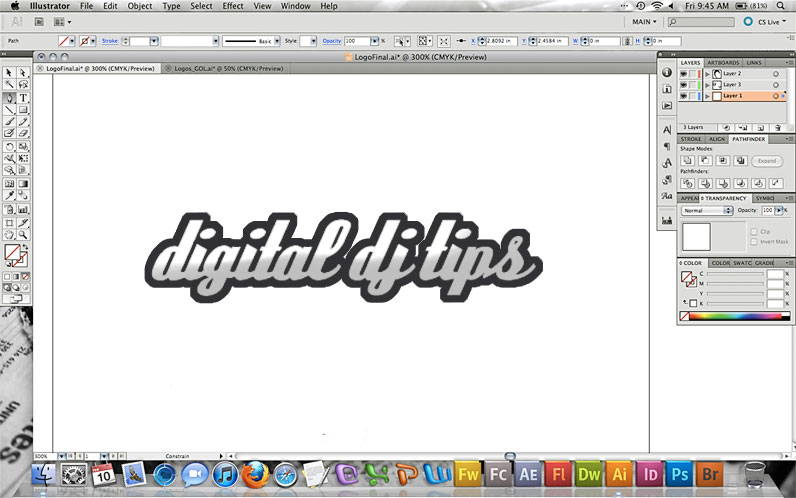
Task: Click Layer 3 target circle
Action: pos(776,85)
